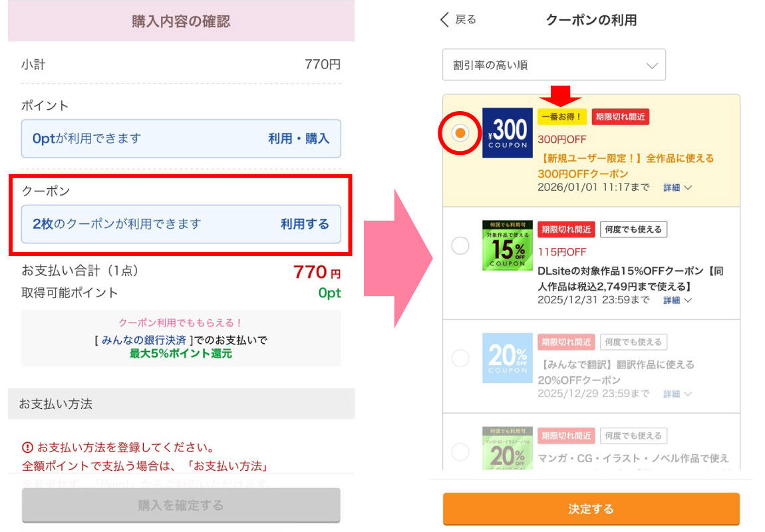The image size is (765, 532).
Task: Select the 300円OFF coupon radio button
Action: [460, 133]
